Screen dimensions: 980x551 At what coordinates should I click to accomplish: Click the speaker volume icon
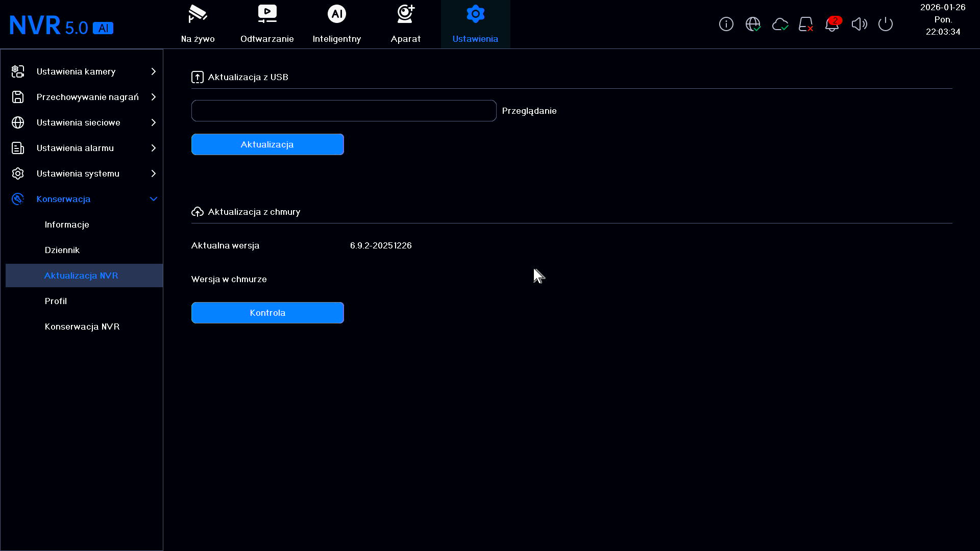[860, 24]
